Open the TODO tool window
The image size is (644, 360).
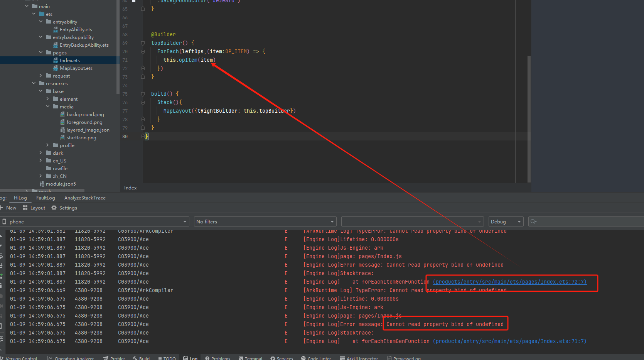(x=167, y=358)
